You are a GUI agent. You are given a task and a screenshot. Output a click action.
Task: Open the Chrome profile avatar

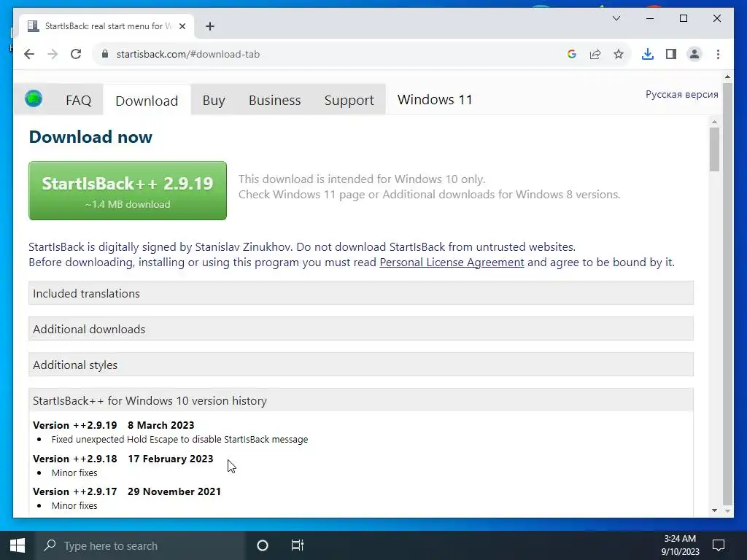pyautogui.click(x=694, y=54)
